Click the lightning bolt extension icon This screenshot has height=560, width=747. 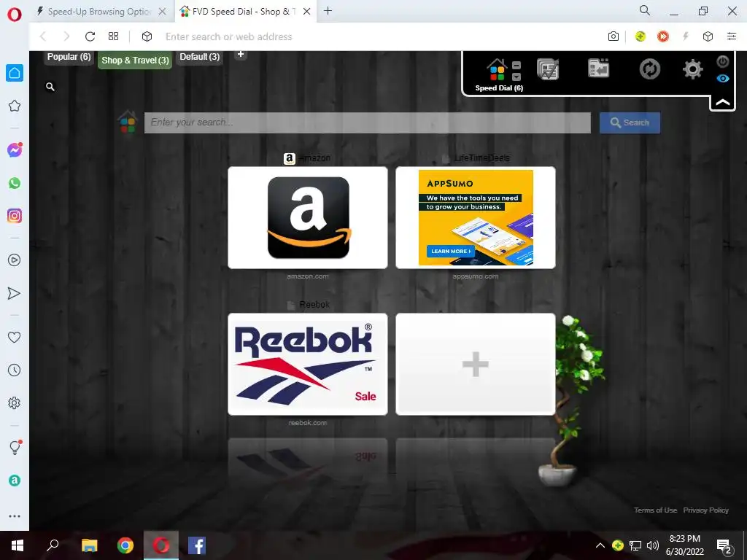click(x=686, y=36)
